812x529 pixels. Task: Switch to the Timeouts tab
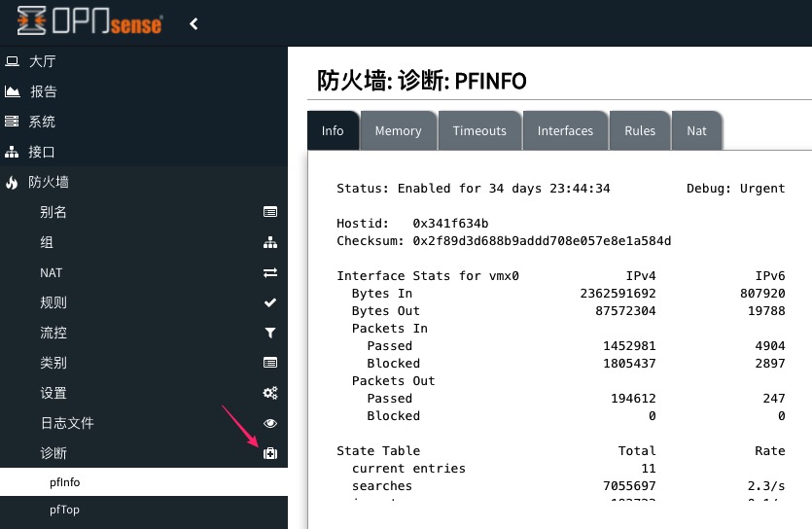click(479, 130)
